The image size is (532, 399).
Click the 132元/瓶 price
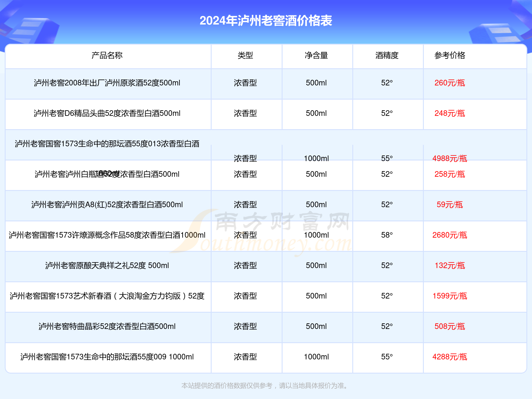pyautogui.click(x=450, y=265)
